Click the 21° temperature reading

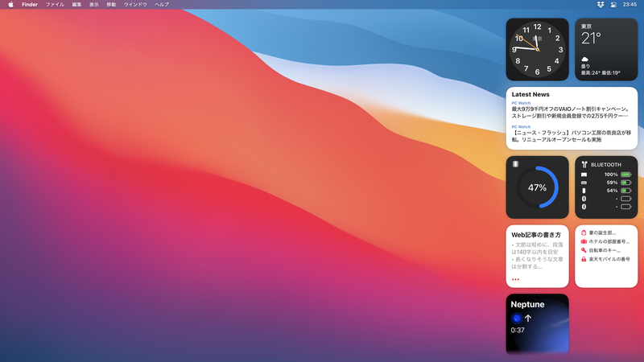(x=591, y=39)
